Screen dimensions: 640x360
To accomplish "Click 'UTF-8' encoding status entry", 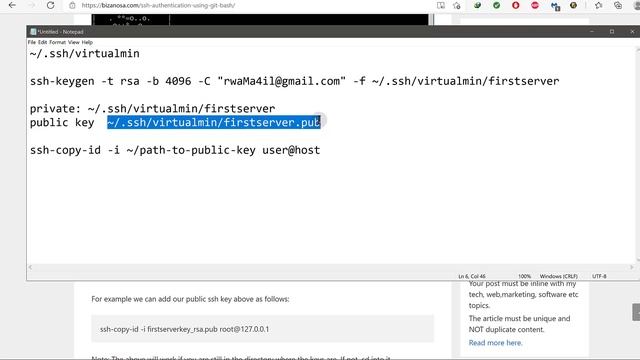I will pyautogui.click(x=599, y=276).
